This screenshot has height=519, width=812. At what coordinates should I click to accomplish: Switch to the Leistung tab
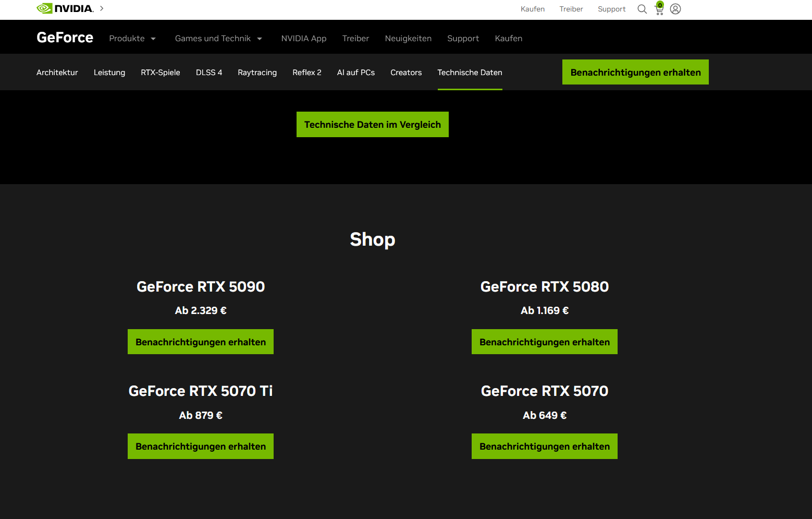[109, 73]
